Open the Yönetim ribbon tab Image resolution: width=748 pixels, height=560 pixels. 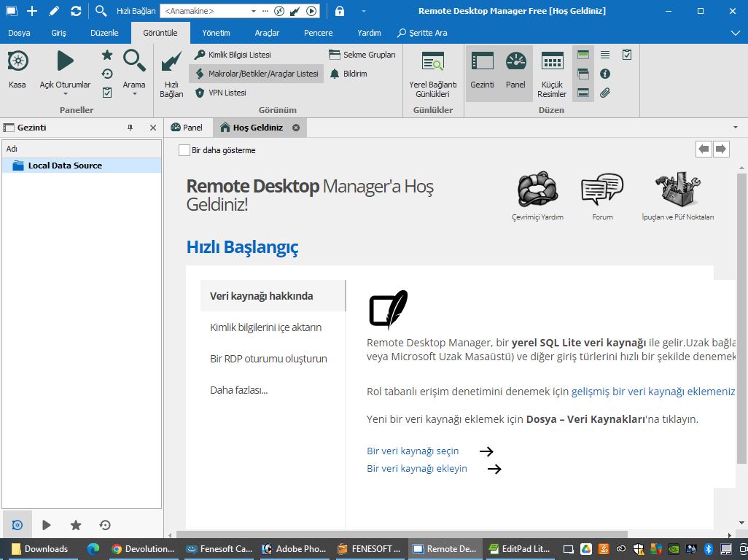pyautogui.click(x=216, y=33)
